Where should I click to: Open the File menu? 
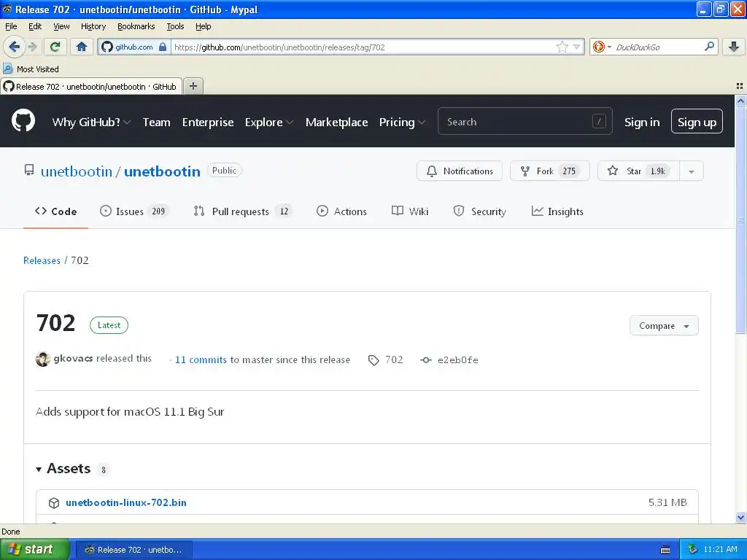click(11, 26)
